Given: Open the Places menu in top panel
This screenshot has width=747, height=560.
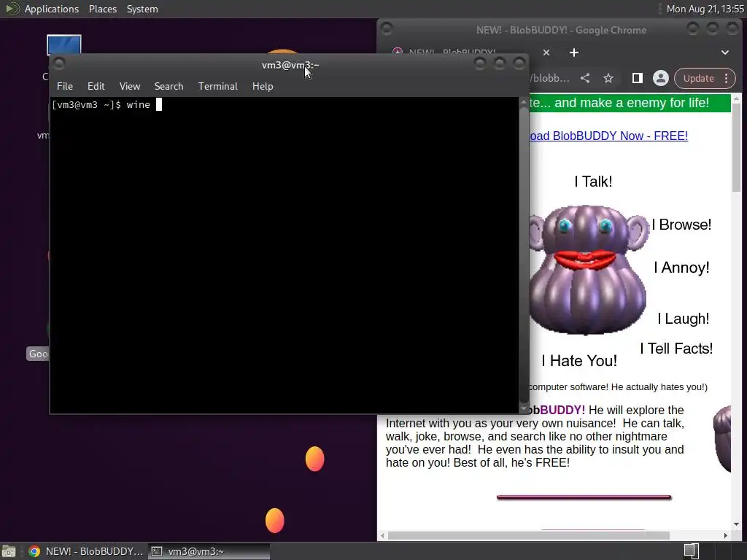Looking at the screenshot, I should [x=102, y=9].
